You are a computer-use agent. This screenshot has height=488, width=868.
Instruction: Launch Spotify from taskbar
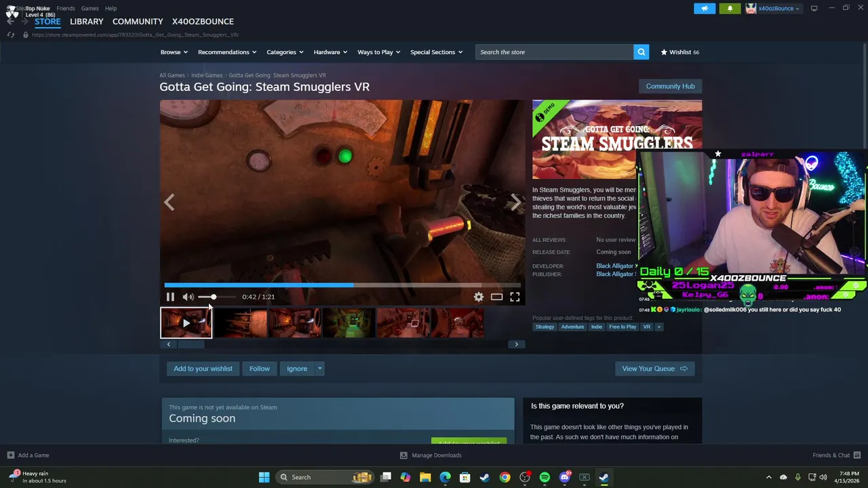click(545, 477)
